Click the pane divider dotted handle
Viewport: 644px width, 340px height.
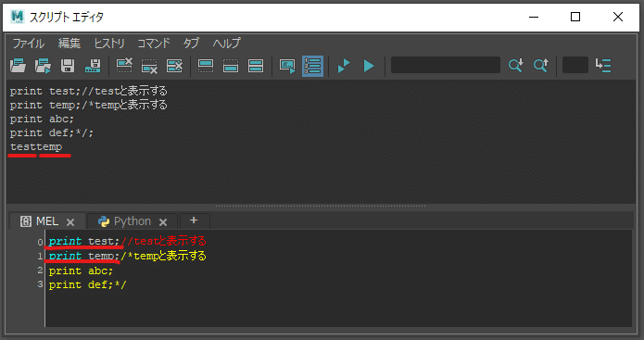(x=321, y=207)
